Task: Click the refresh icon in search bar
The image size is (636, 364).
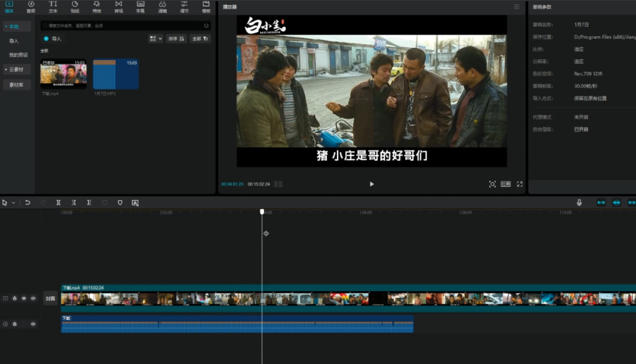Action: click(206, 25)
